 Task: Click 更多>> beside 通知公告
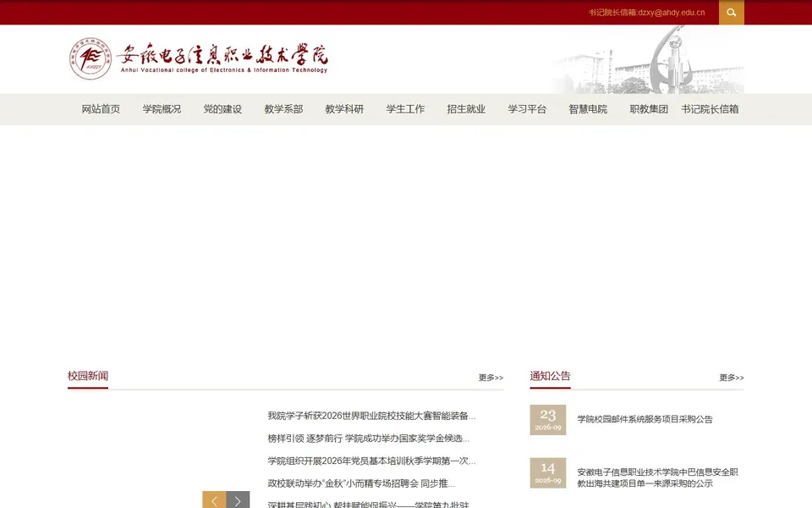tap(731, 378)
